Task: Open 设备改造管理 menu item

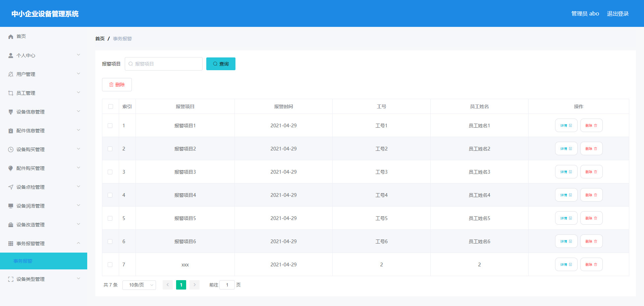Action: click(44, 225)
